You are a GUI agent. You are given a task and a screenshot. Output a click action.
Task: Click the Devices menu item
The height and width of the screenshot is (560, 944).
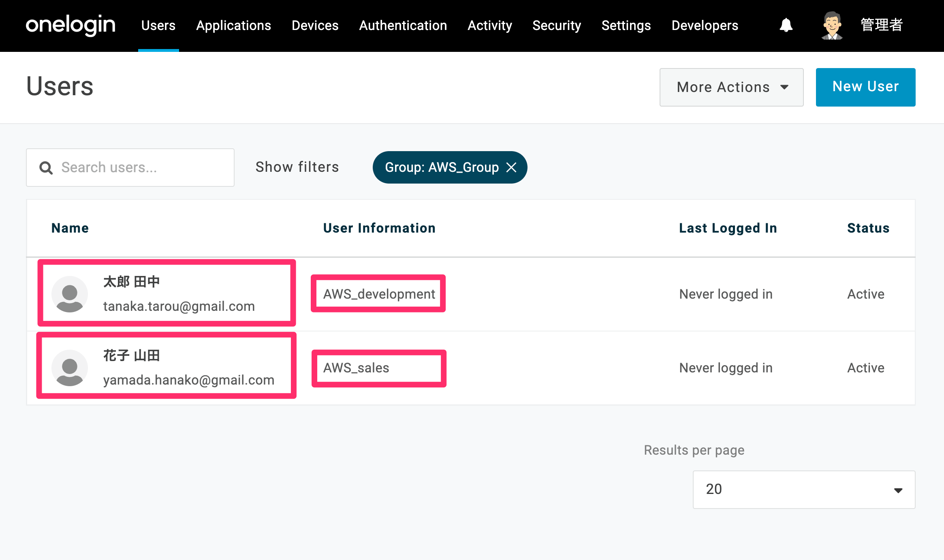coord(315,26)
